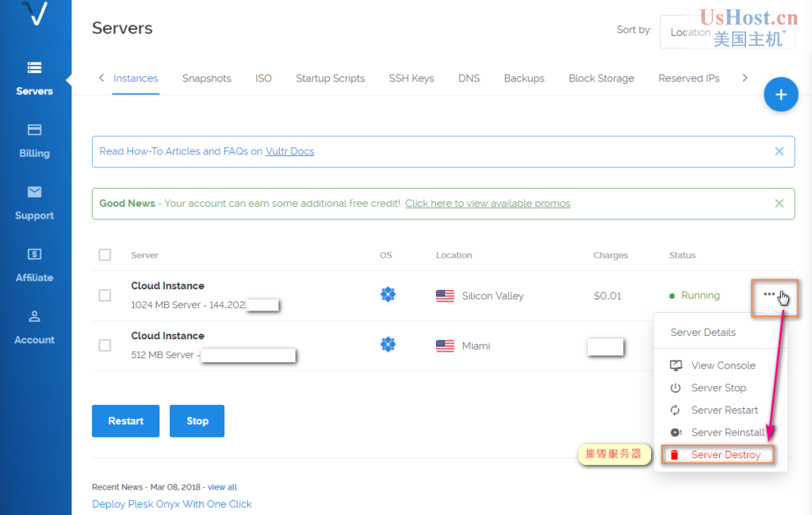Open the Reserved IPs tab
Viewport: 812px width, 515px height.
tap(689, 78)
